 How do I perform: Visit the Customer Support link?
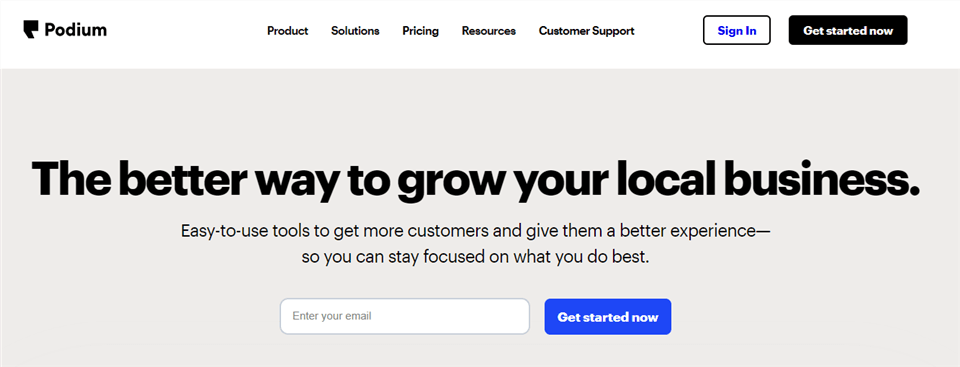click(x=587, y=31)
